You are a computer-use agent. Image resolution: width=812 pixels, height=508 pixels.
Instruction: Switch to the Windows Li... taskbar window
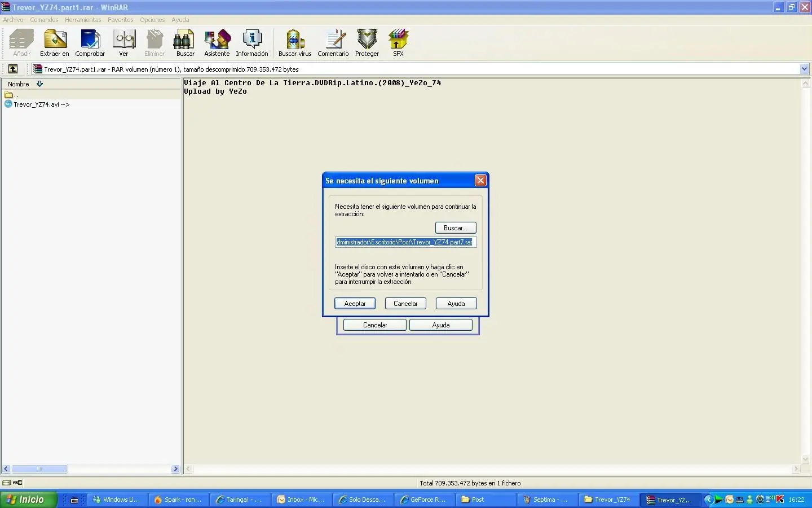pos(117,500)
